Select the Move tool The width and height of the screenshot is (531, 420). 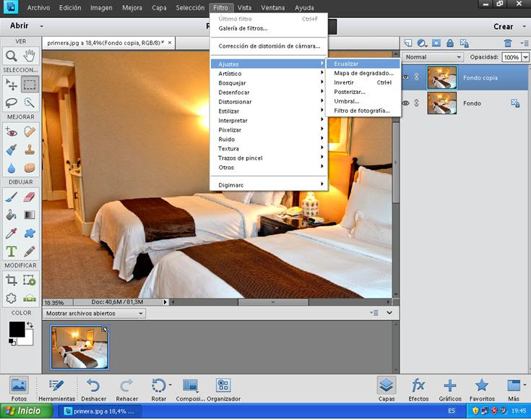pyautogui.click(x=12, y=85)
